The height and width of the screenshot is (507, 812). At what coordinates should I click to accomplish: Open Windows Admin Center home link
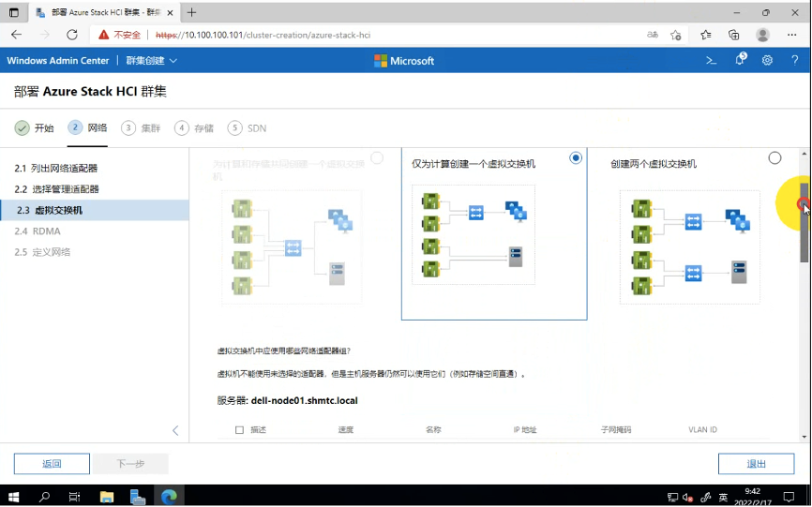point(58,61)
